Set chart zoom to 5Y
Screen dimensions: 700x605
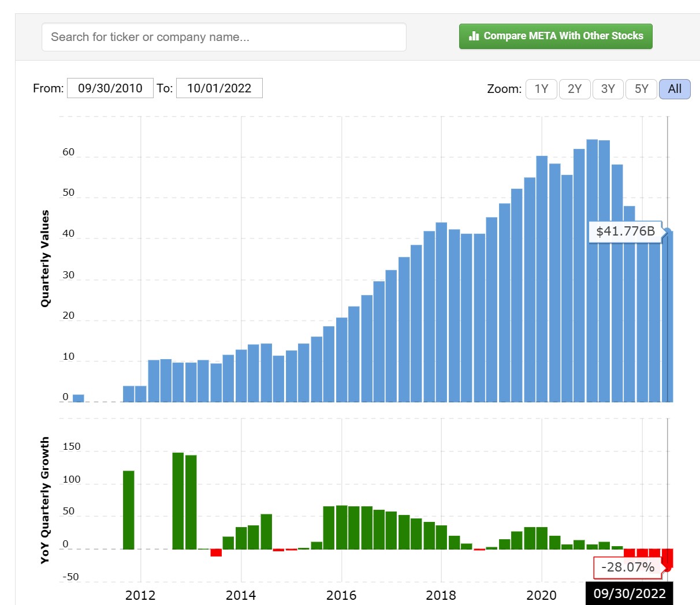[x=641, y=89]
